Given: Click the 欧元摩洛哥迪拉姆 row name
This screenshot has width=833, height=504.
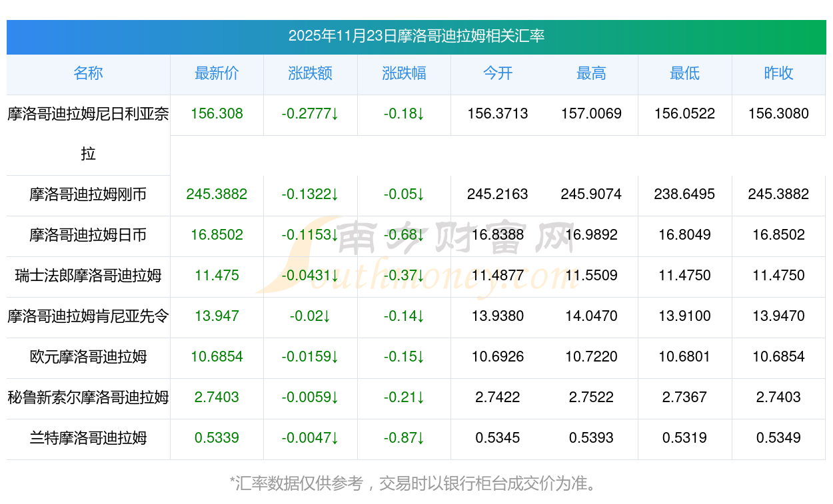Looking at the screenshot, I should pyautogui.click(x=88, y=357).
